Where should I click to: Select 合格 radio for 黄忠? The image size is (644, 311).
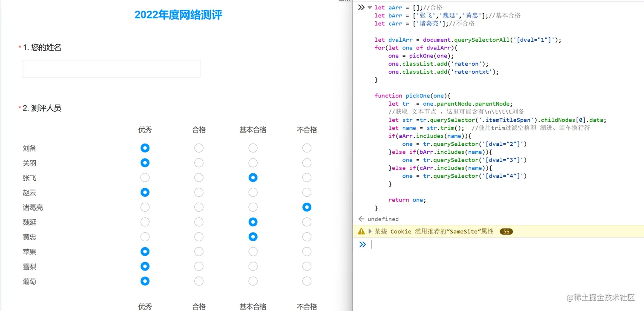199,237
